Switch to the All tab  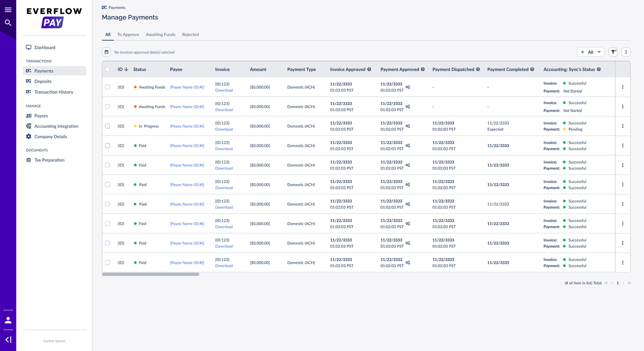click(107, 35)
